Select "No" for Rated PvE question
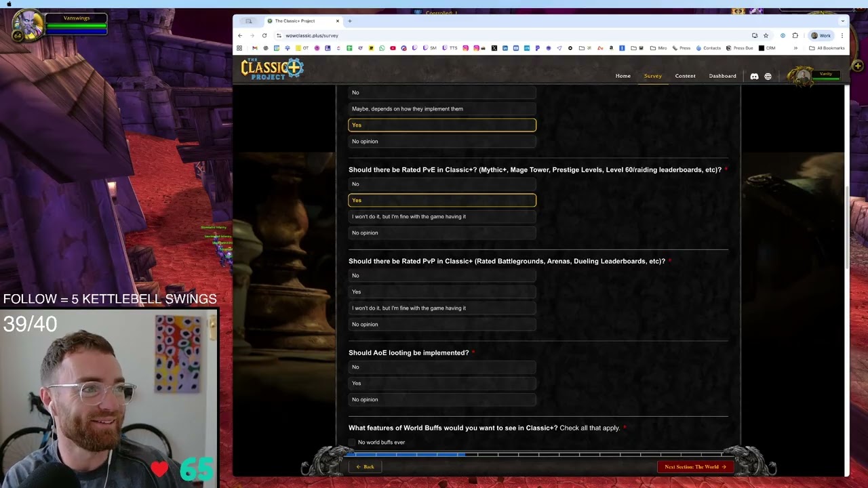This screenshot has height=488, width=868. coord(442,184)
